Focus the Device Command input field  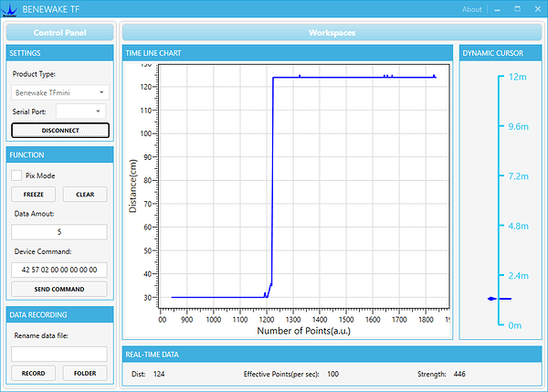point(59,270)
